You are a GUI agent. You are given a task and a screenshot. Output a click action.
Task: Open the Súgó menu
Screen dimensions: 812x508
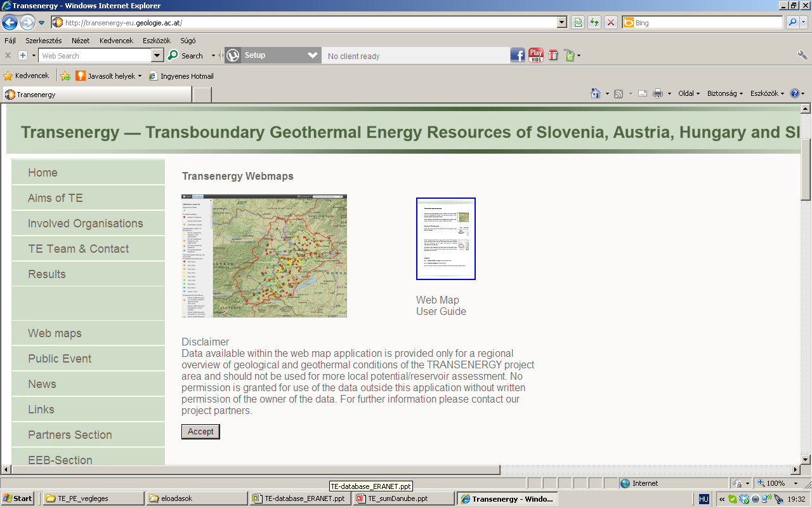coord(188,41)
